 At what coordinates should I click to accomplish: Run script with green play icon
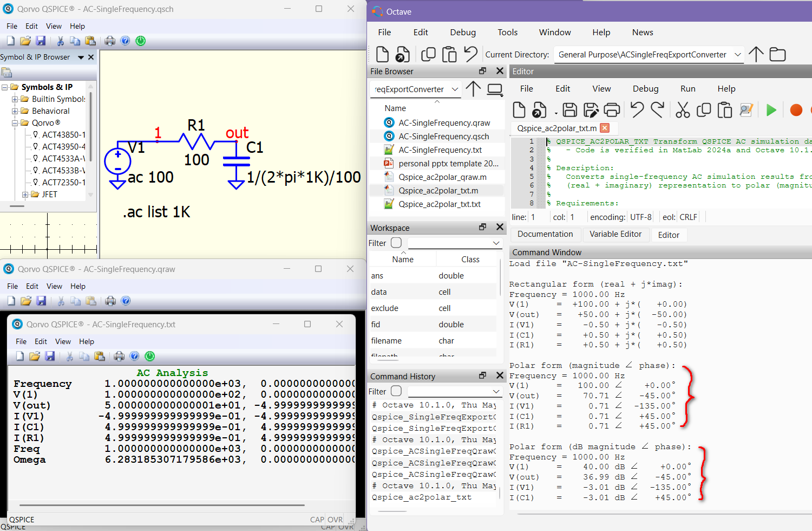point(771,110)
